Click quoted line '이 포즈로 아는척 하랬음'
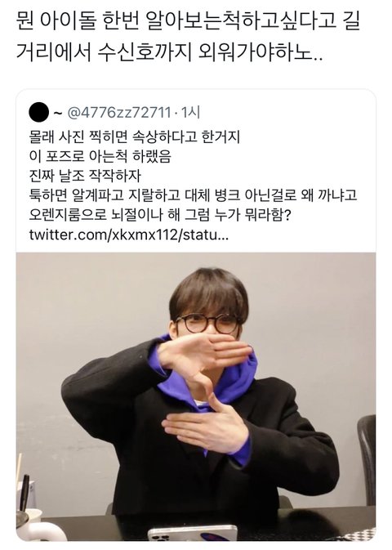 [x=100, y=156]
